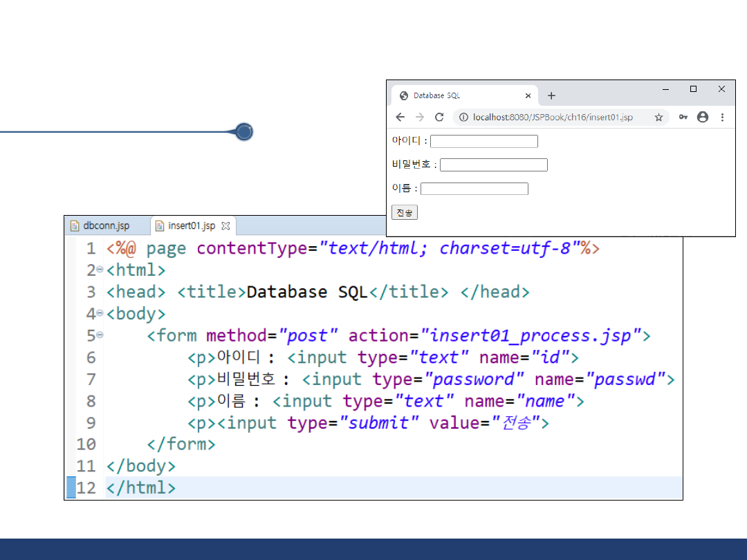Click the localhost address bar URL
Image resolution: width=747 pixels, height=560 pixels.
552,118
